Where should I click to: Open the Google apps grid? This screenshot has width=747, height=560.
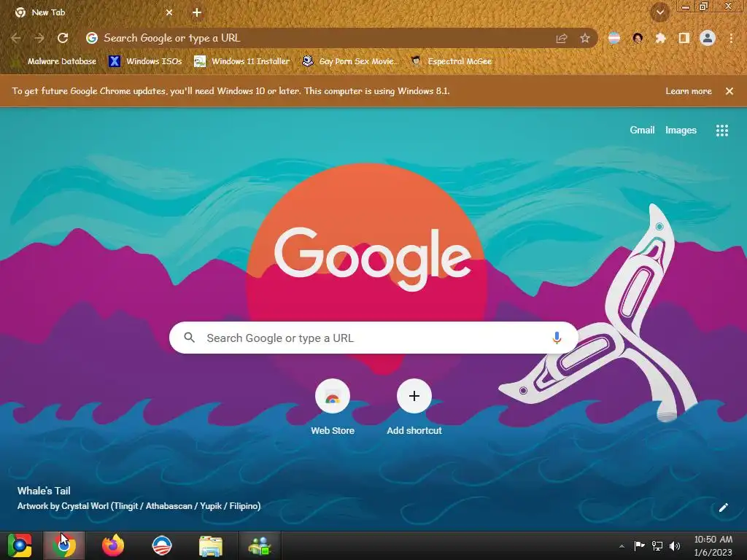click(x=722, y=131)
